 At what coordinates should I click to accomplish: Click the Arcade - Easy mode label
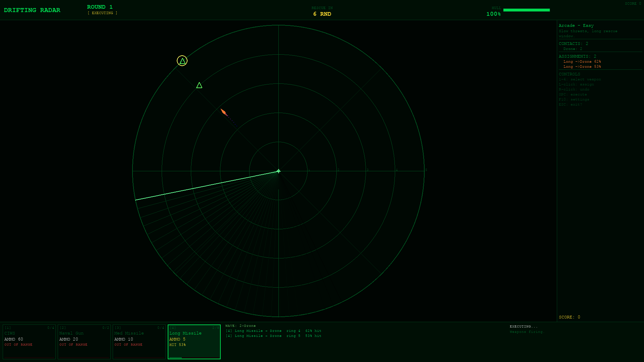coord(576,25)
